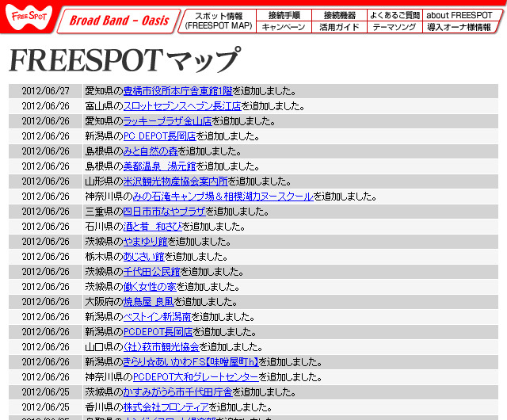Open the 千代田公民館 link
The image size is (507, 420).
152,272
